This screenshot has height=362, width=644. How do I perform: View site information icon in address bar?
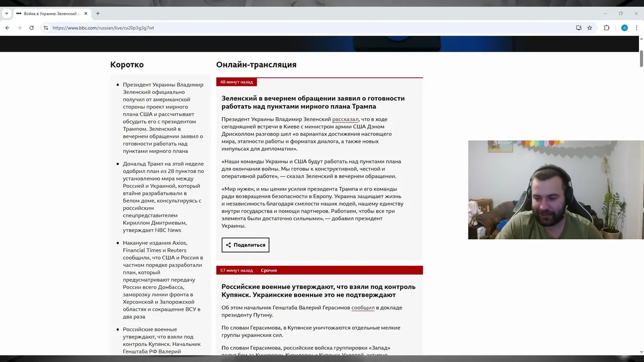click(46, 28)
